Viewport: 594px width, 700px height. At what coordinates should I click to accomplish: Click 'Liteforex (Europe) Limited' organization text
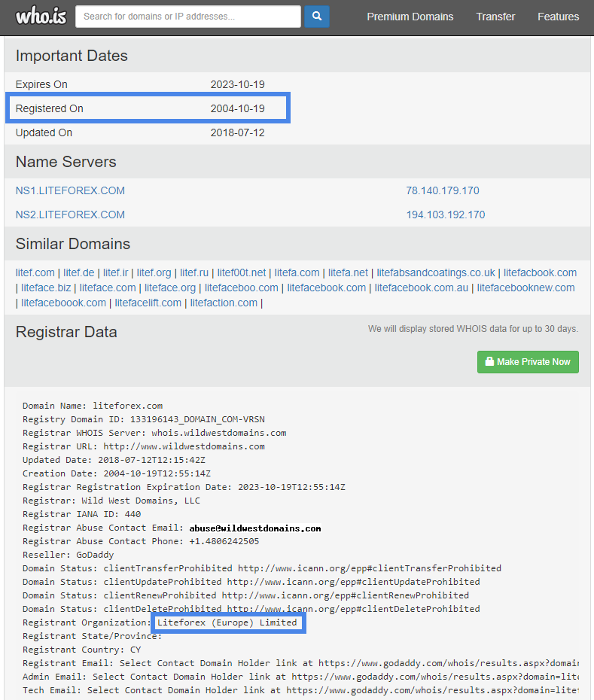(227, 622)
